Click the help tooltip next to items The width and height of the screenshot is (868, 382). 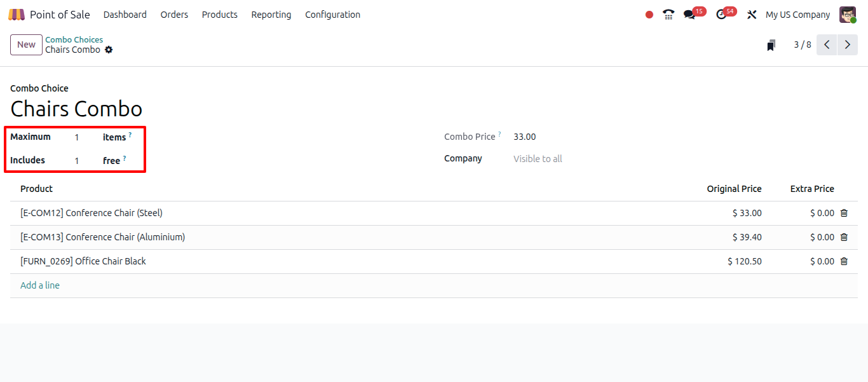(130, 135)
